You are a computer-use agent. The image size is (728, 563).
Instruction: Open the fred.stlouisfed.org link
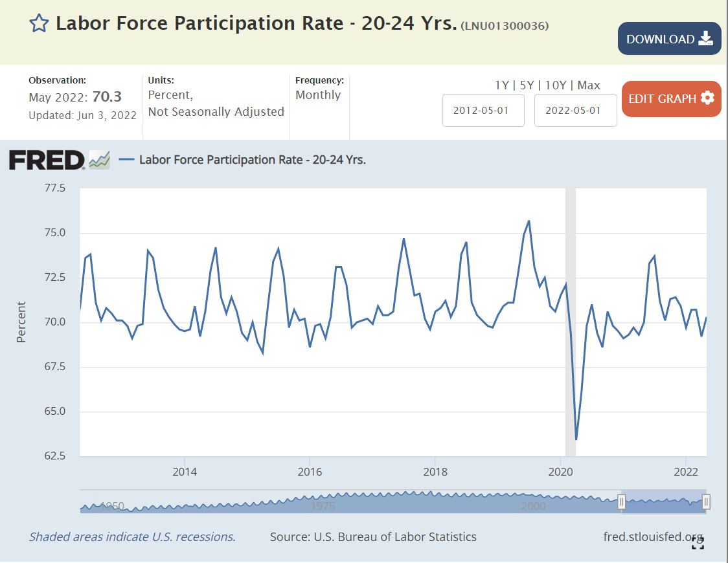[x=652, y=536]
